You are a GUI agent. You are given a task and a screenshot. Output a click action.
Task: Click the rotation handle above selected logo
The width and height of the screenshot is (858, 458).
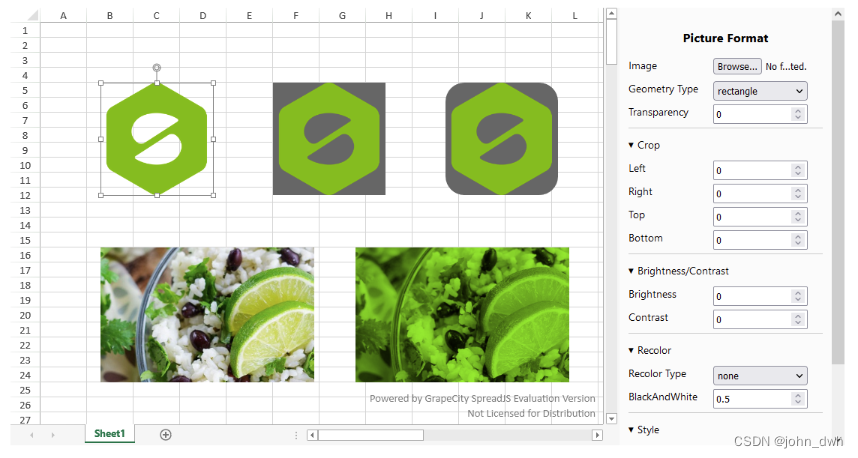pyautogui.click(x=156, y=68)
